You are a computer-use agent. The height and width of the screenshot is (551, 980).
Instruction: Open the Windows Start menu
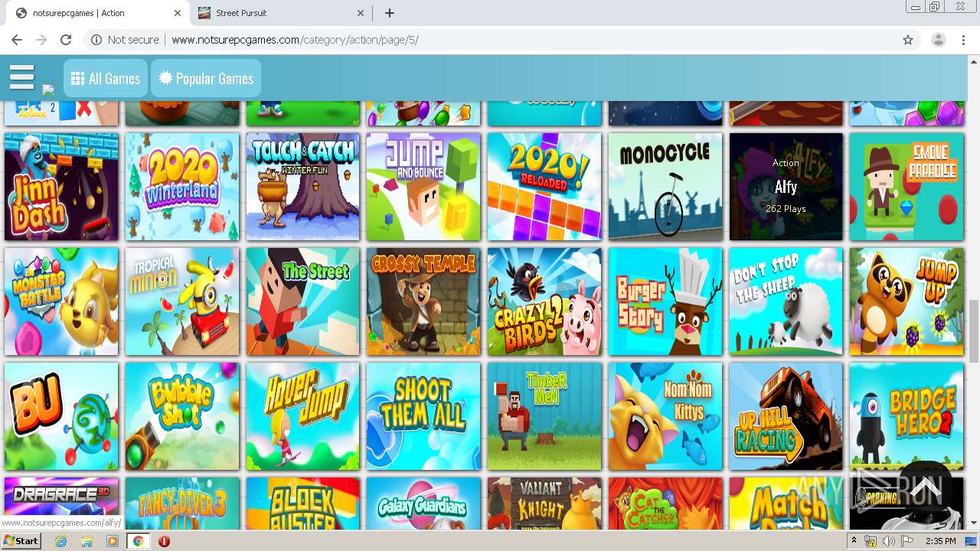21,540
